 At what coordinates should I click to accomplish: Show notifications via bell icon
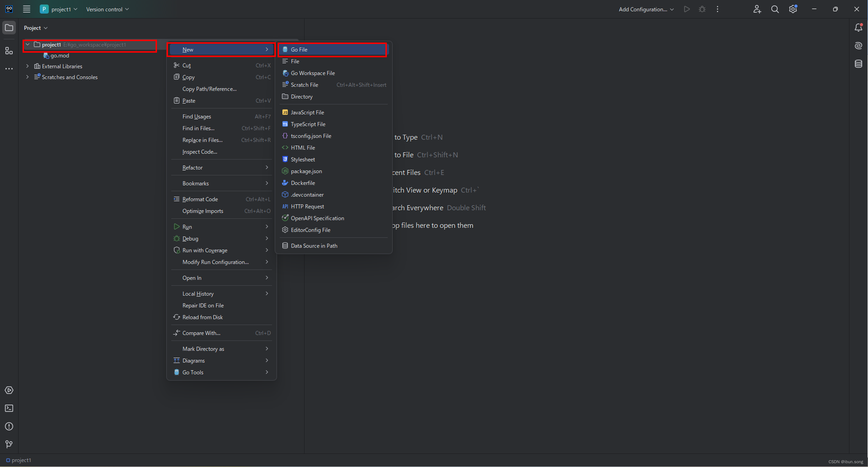pyautogui.click(x=858, y=28)
